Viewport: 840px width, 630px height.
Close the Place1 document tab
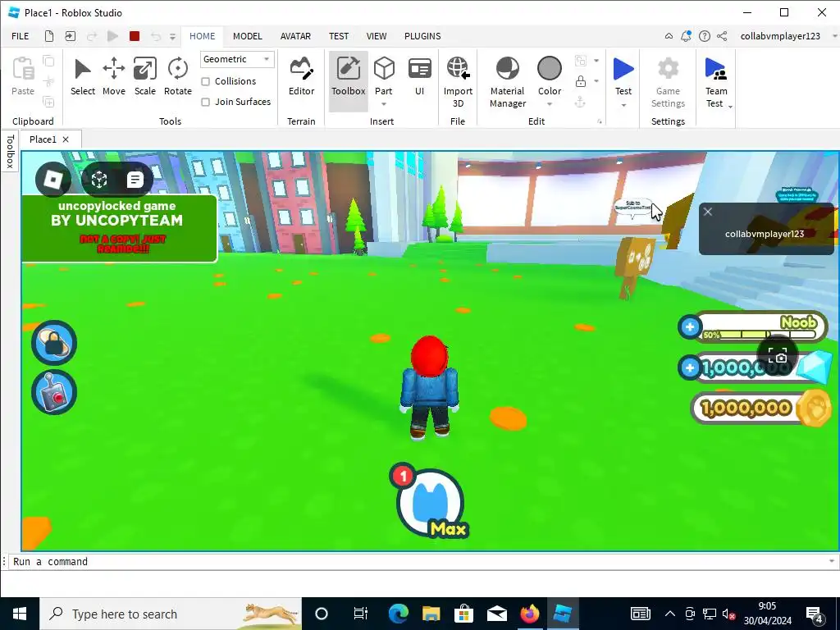(66, 139)
